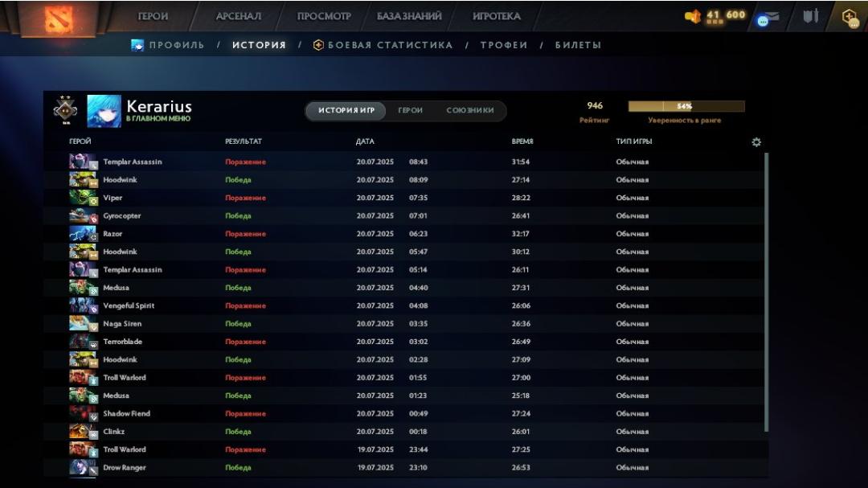
Task: Switch to the ПРОФИЛЬ section
Action: (x=177, y=45)
